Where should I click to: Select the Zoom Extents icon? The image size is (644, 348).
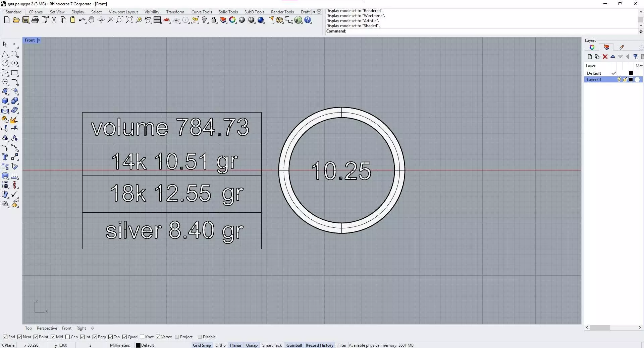click(x=129, y=20)
